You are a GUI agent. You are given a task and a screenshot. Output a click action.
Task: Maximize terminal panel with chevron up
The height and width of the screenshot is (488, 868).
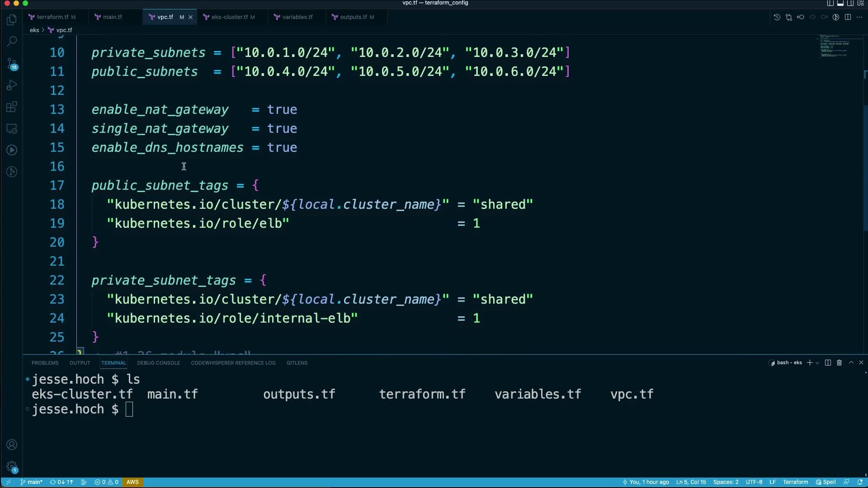[851, 363]
